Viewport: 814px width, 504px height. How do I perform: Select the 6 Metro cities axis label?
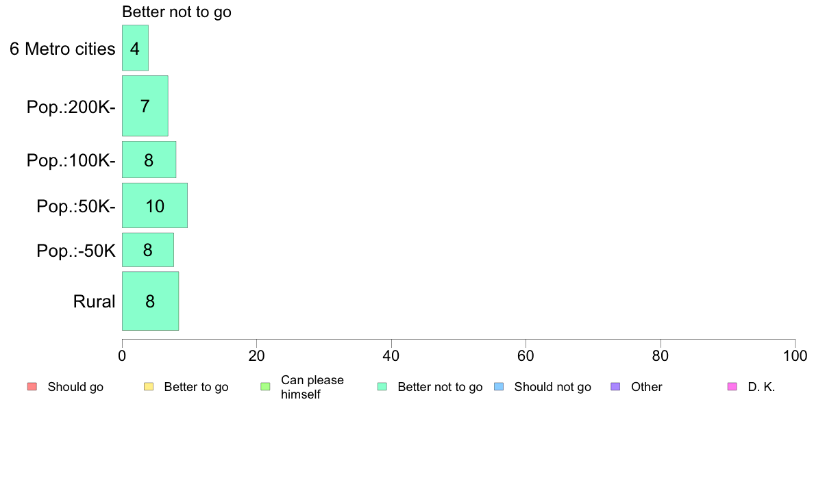click(x=62, y=49)
